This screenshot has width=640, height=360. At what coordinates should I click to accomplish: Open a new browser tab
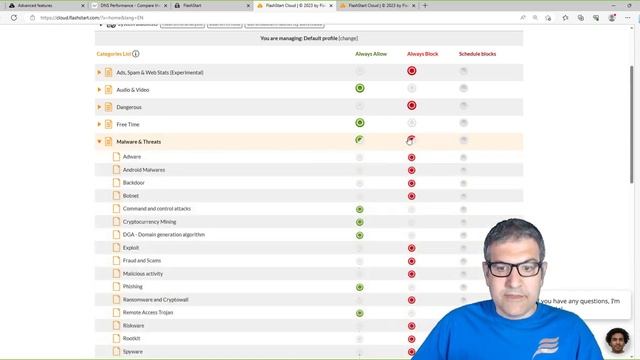coord(425,6)
